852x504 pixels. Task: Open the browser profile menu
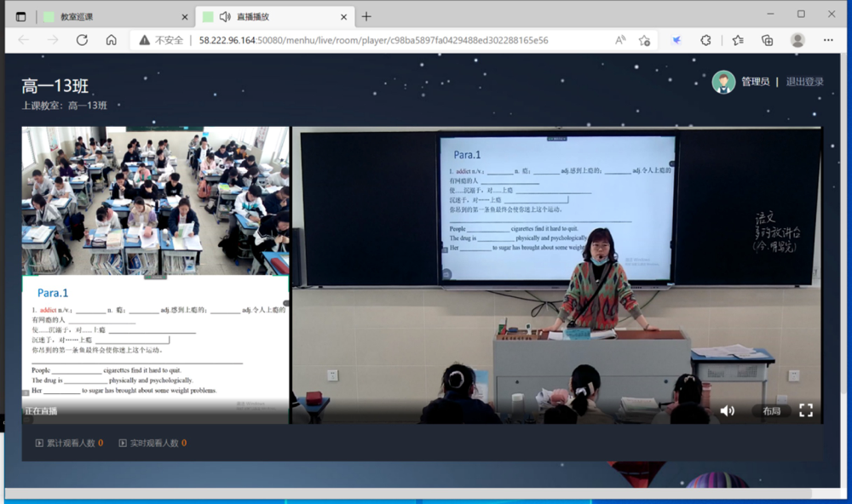pos(797,40)
